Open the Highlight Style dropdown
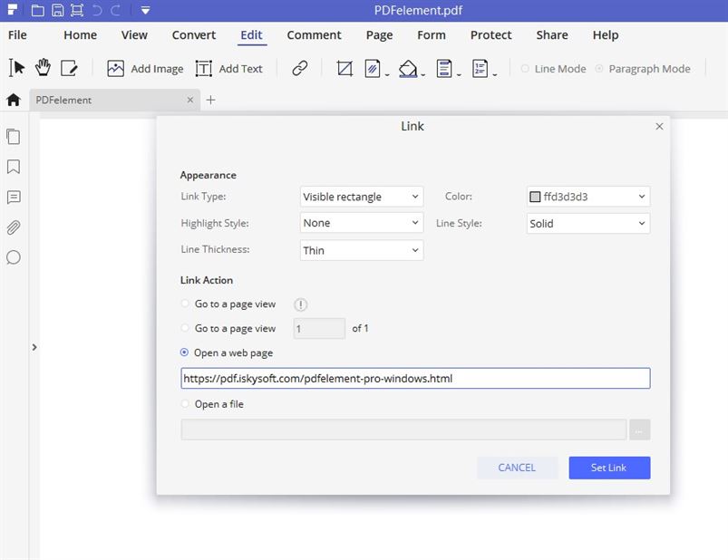Screen dimensions: 728x560 (x=362, y=223)
